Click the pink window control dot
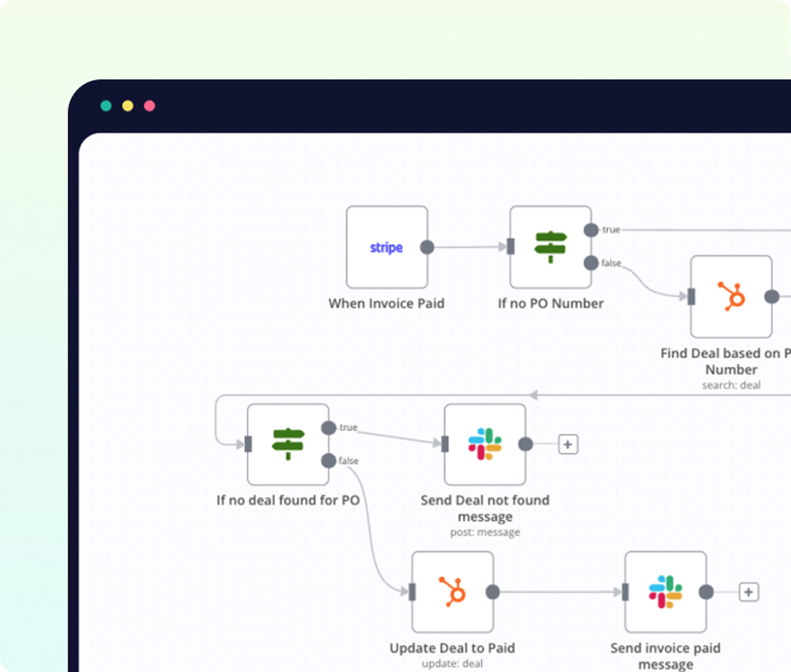The height and width of the screenshot is (672, 791). coord(149,106)
